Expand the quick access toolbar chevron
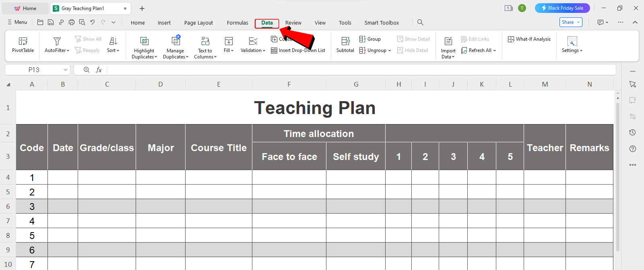Viewport: 644px width, 270px height. 114,23
